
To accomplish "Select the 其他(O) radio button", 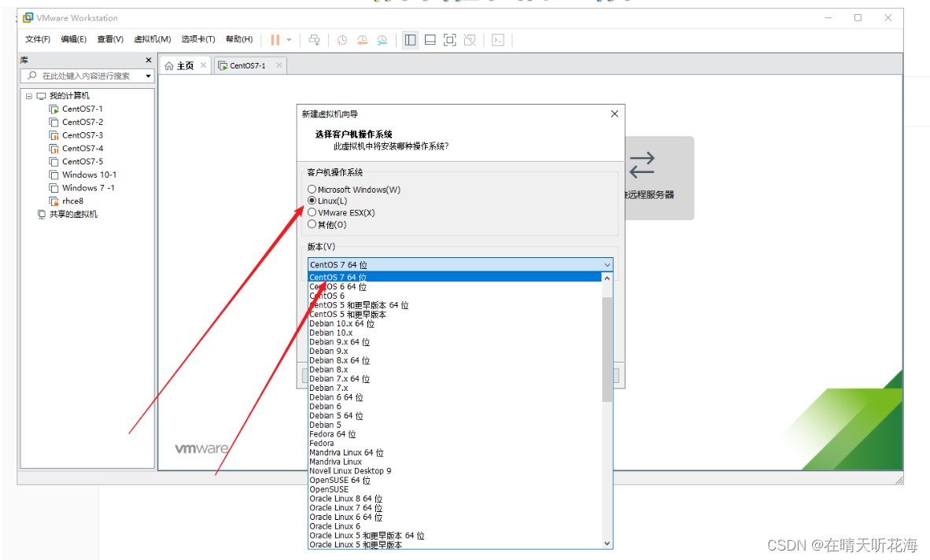I will pos(312,224).
